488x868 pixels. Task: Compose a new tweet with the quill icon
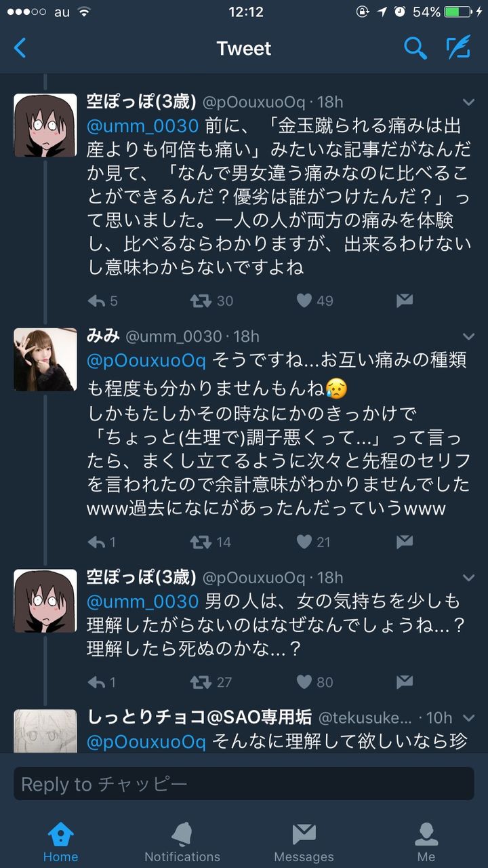tap(458, 47)
